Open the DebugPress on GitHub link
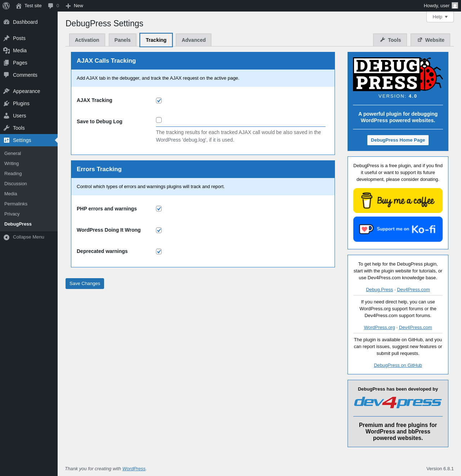The image size is (461, 476). tap(398, 365)
